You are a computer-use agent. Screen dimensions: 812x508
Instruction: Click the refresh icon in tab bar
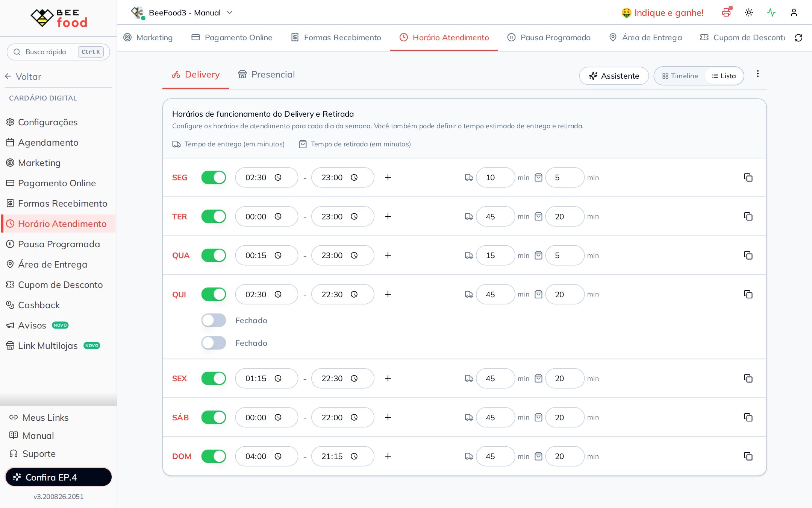click(x=798, y=38)
